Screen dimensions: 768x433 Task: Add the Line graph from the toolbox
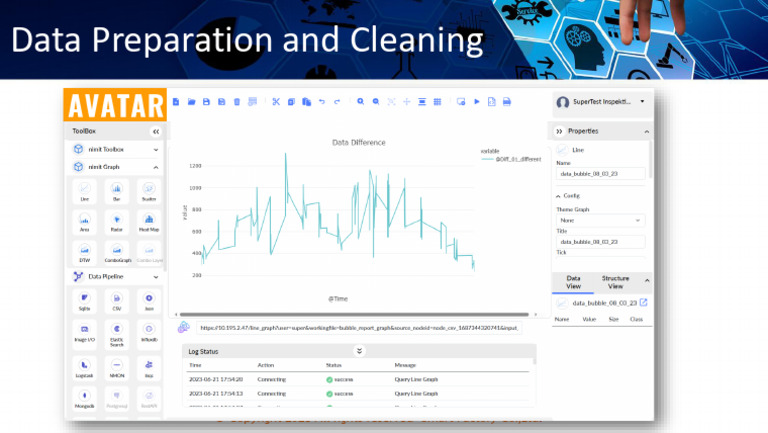point(85,192)
